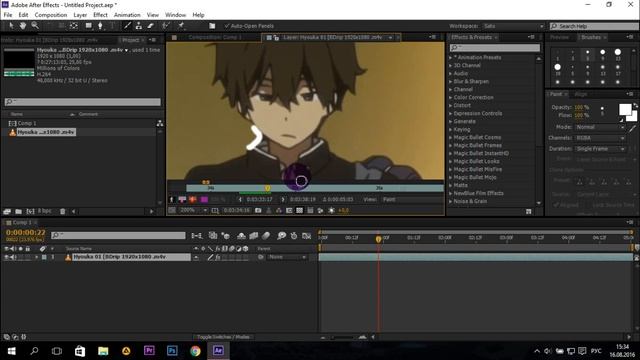Open the paint Mode Normal dropdown

600,127
